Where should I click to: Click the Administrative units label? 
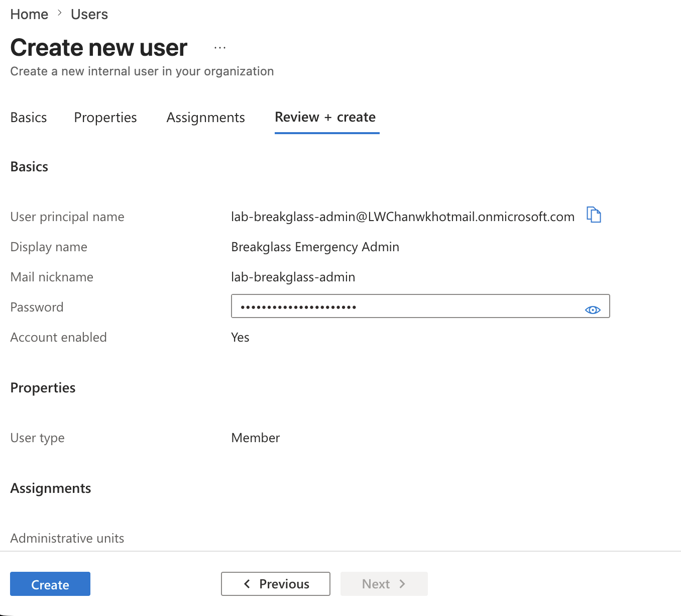coord(67,538)
